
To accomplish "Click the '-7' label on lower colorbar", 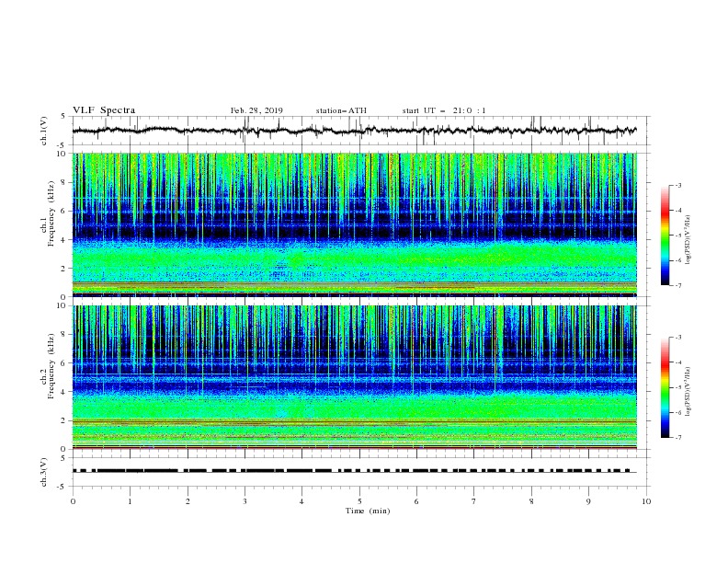I will click(677, 438).
